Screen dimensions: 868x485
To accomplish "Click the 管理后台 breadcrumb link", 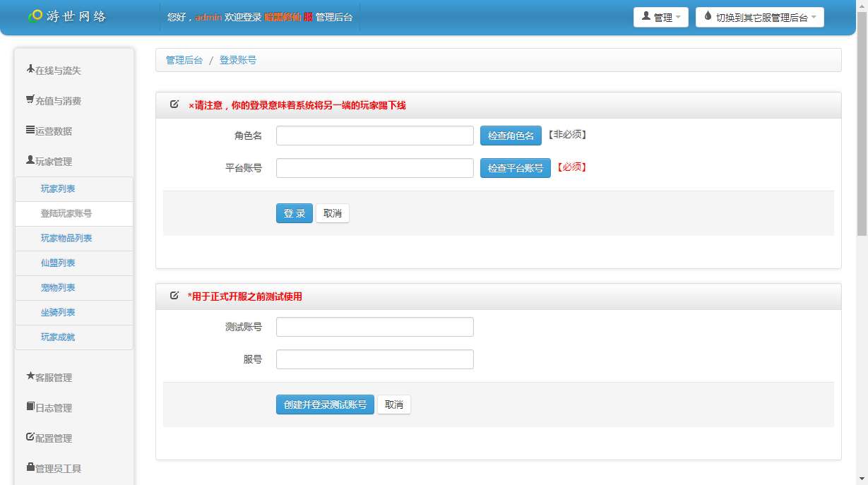I will [x=184, y=60].
